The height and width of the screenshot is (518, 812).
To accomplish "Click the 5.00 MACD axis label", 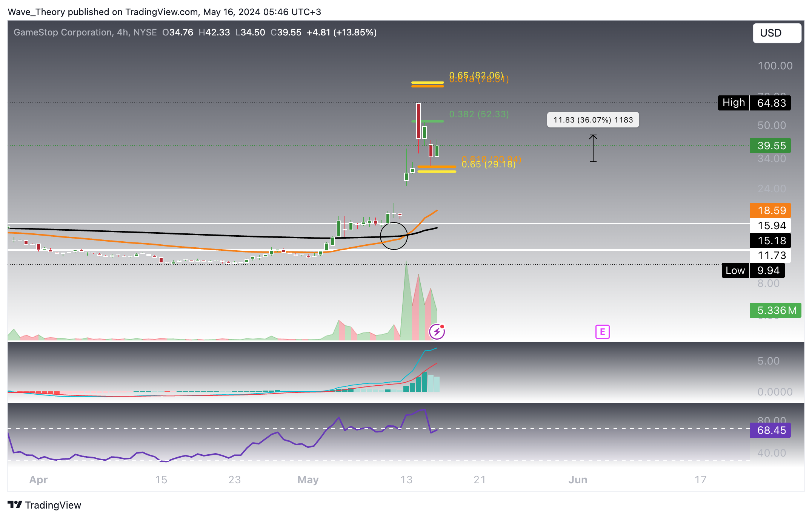I will [768, 361].
